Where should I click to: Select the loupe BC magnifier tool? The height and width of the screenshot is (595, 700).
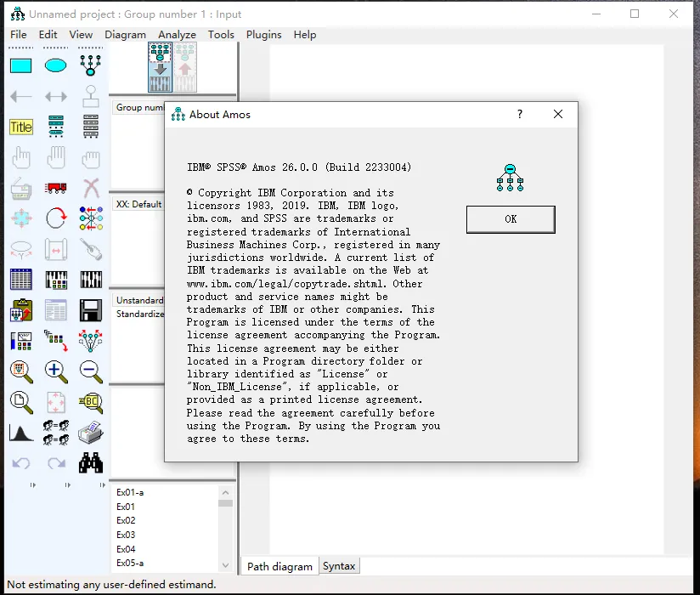tap(91, 402)
